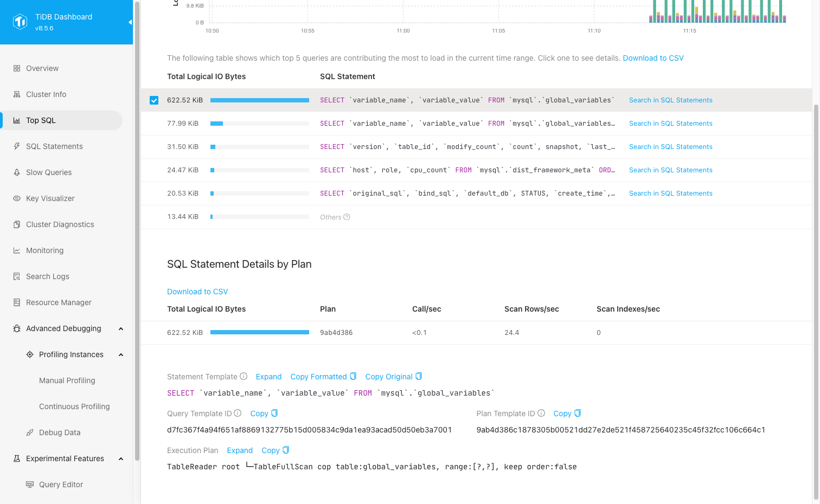Collapse the Advanced Debugging menu chevron

(121, 328)
